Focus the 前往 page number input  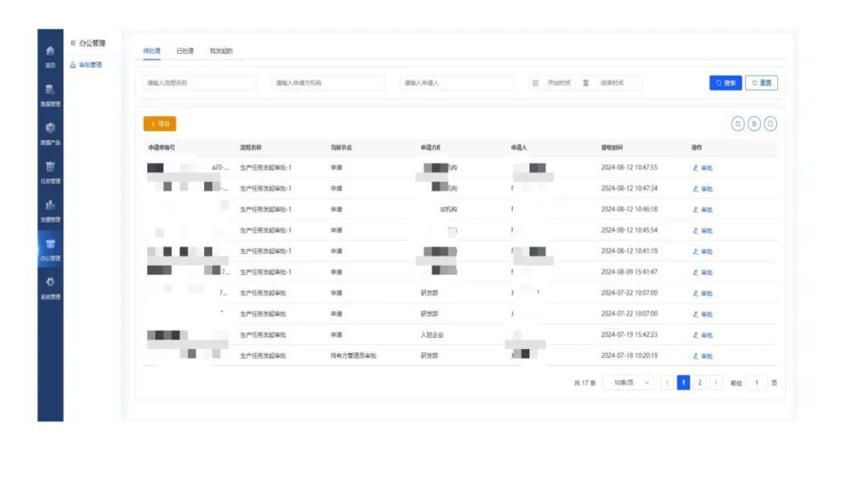pyautogui.click(x=757, y=383)
